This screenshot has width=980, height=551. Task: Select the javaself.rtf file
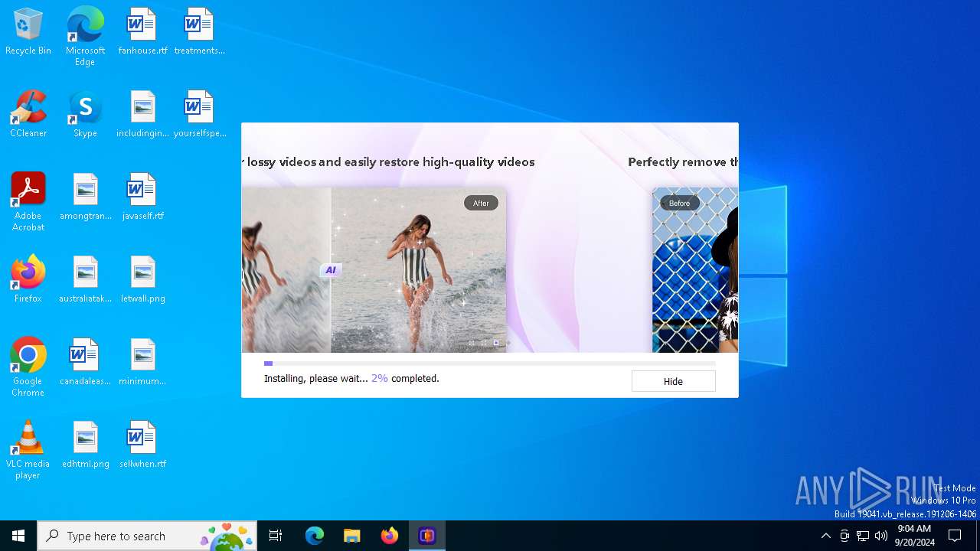pos(142,197)
